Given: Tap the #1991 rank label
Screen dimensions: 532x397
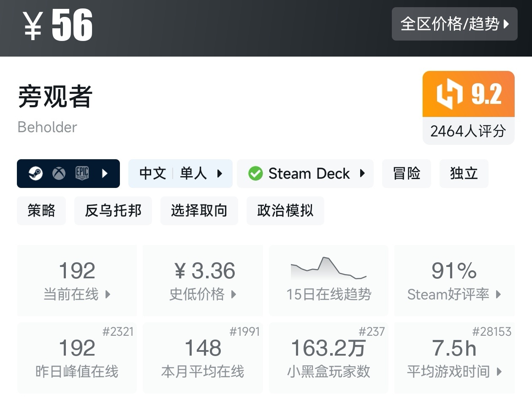Looking at the screenshot, I should (x=245, y=332).
